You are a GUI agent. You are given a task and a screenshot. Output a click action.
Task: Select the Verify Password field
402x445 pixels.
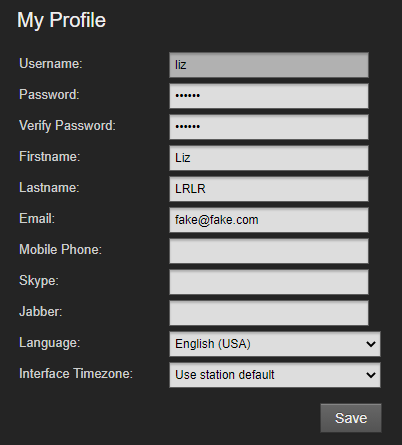pos(269,127)
